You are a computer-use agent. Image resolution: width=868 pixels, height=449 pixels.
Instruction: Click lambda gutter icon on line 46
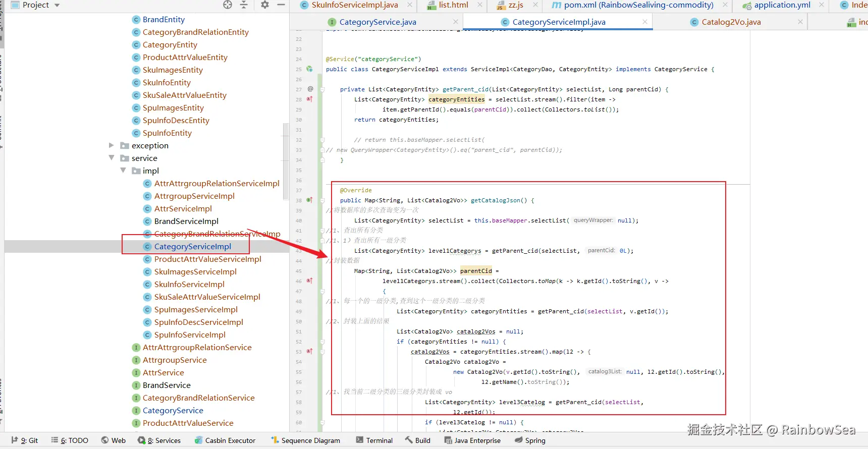(309, 280)
